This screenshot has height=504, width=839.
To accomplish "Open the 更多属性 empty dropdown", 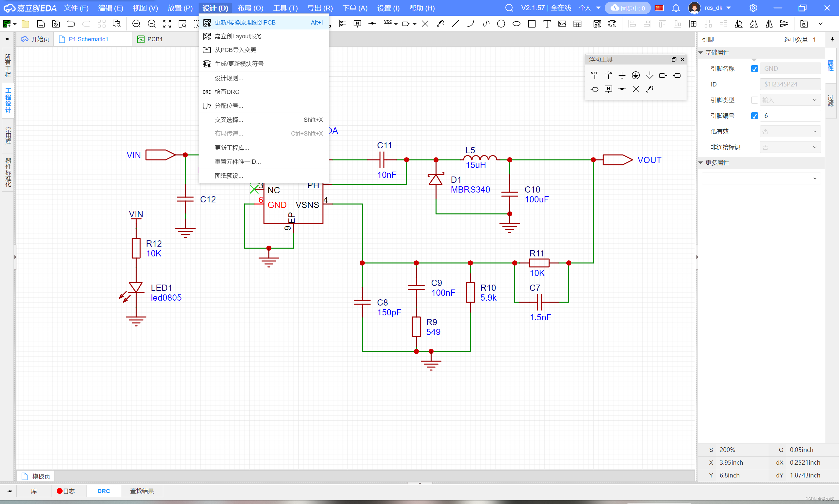I will tap(761, 178).
